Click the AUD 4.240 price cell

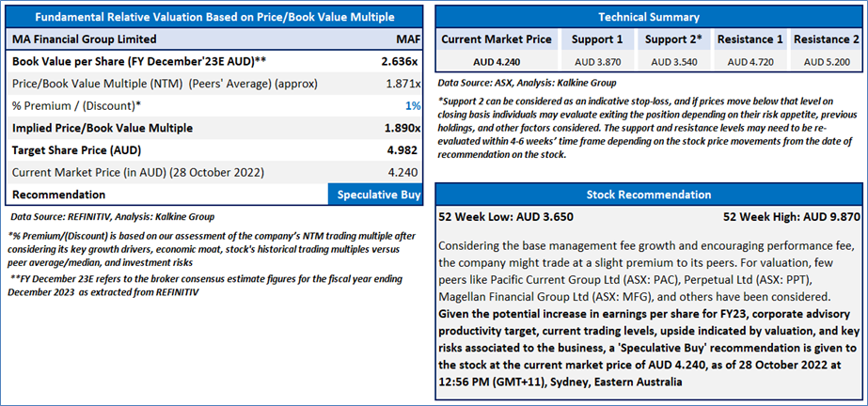[x=497, y=61]
